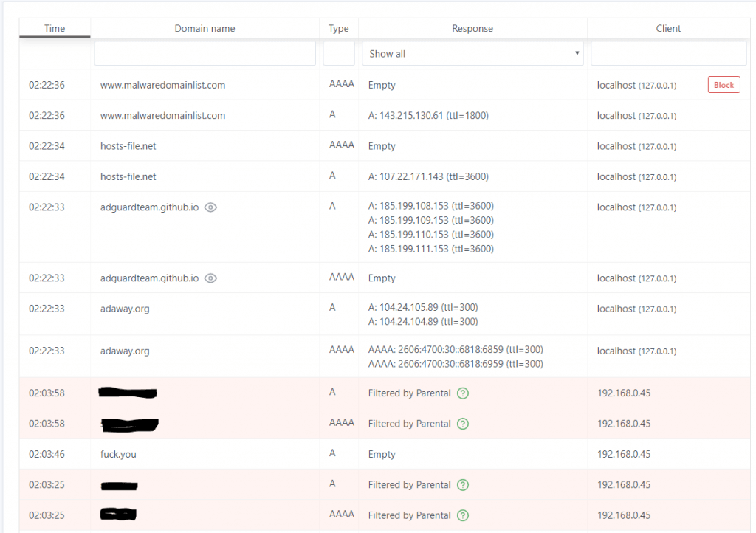Open parental filter help icon at 02:03:58 AAAA row
The width and height of the screenshot is (756, 533).
[463, 424]
